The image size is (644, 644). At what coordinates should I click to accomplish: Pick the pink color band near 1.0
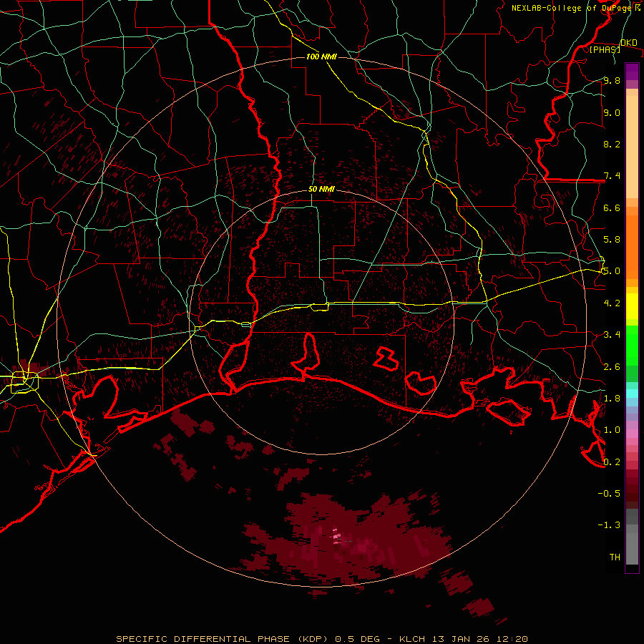tap(632, 434)
